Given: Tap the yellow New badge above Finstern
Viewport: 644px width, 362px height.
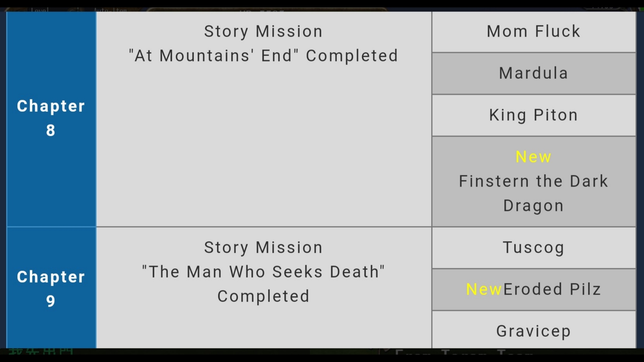Looking at the screenshot, I should tap(533, 157).
